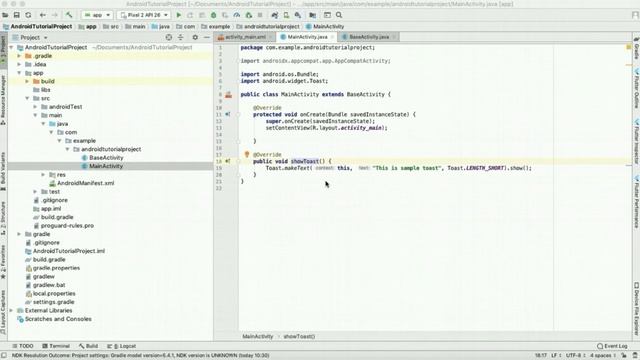640x360 pixels.
Task: Click the Search Everywhere magnifier icon
Action: click(x=339, y=15)
